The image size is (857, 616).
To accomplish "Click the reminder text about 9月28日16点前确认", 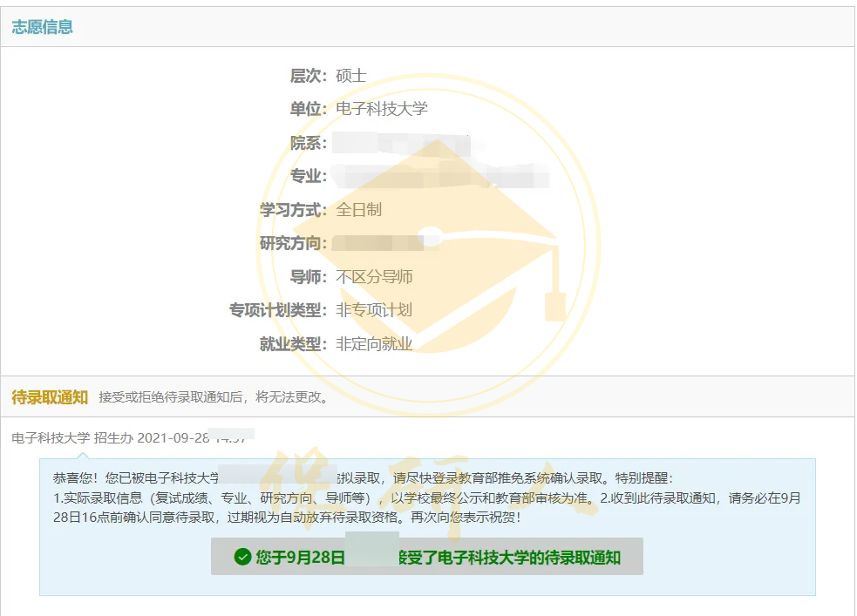I will [427, 507].
